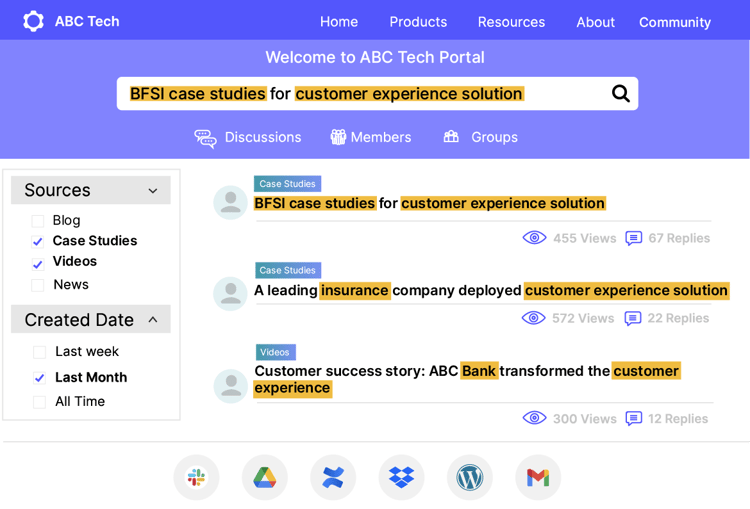The height and width of the screenshot is (509, 750).
Task: Click the Members people icon
Action: click(x=338, y=137)
